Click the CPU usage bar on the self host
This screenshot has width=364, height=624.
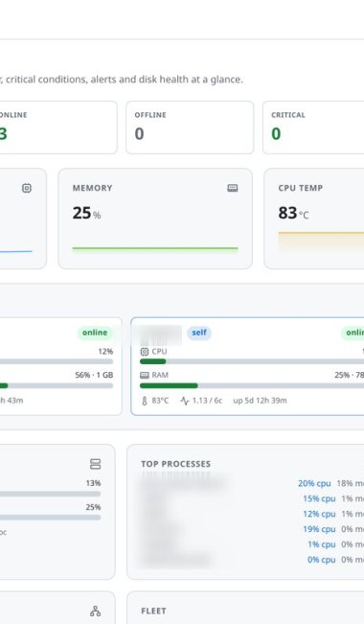coord(252,361)
